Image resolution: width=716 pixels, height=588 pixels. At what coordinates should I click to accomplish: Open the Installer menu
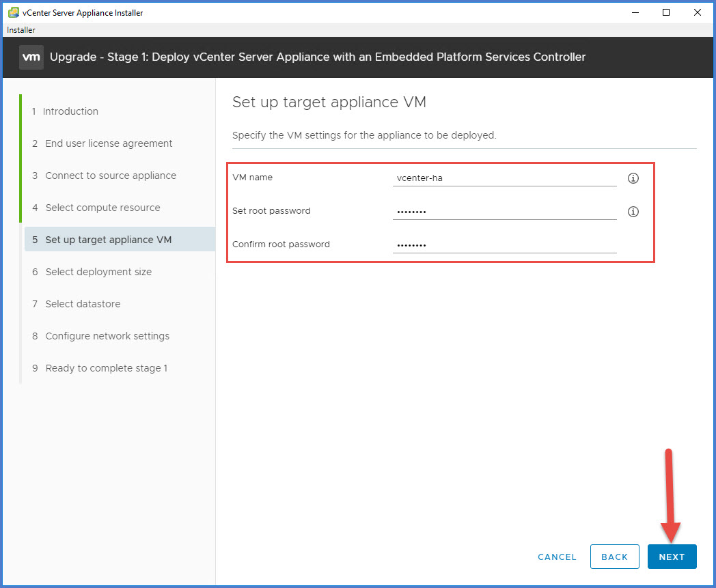pyautogui.click(x=21, y=30)
